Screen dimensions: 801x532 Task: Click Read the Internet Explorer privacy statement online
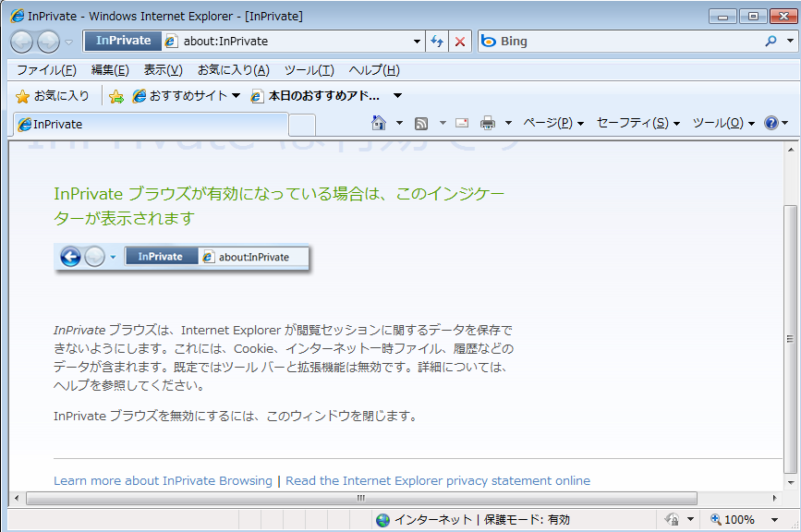click(x=438, y=481)
